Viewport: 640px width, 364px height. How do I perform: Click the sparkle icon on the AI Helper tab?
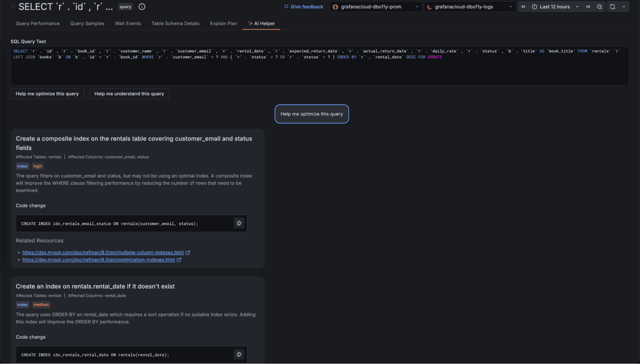pos(250,23)
